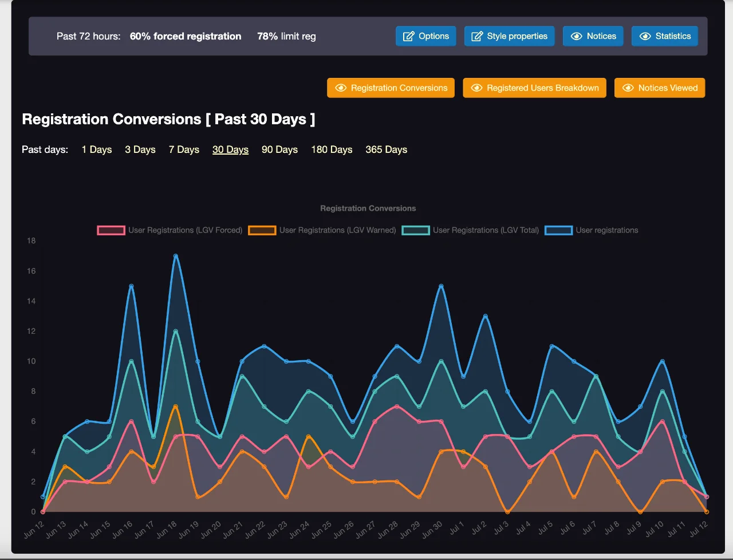The width and height of the screenshot is (733, 560).
Task: Click the Jun 30 blue line data point
Action: [x=441, y=286]
